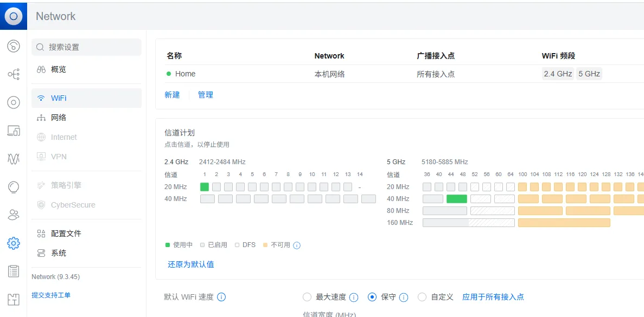
Task: Toggle 2.4 GHz 20 MHz channel 1
Action: tap(205, 187)
